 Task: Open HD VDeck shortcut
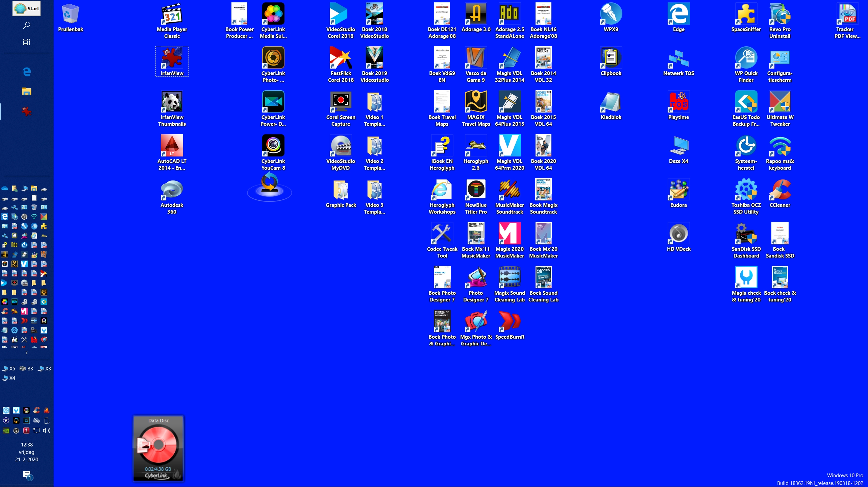[x=678, y=238]
